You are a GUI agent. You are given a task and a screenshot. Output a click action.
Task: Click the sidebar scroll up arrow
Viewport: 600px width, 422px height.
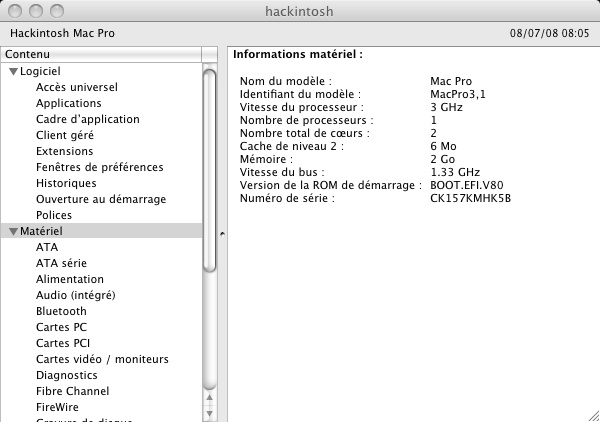pos(209,398)
